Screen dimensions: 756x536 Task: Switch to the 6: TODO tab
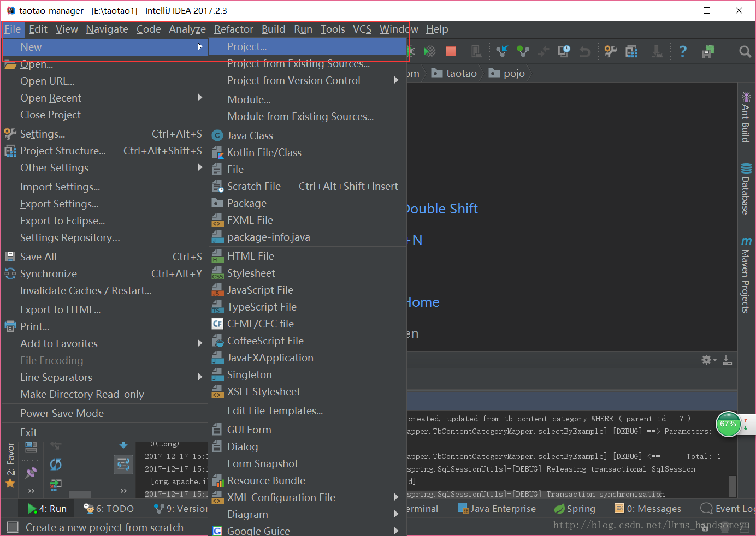(109, 509)
